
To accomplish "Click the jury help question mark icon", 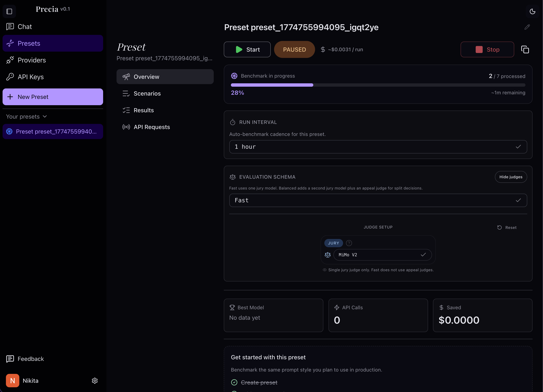I will coord(349,243).
